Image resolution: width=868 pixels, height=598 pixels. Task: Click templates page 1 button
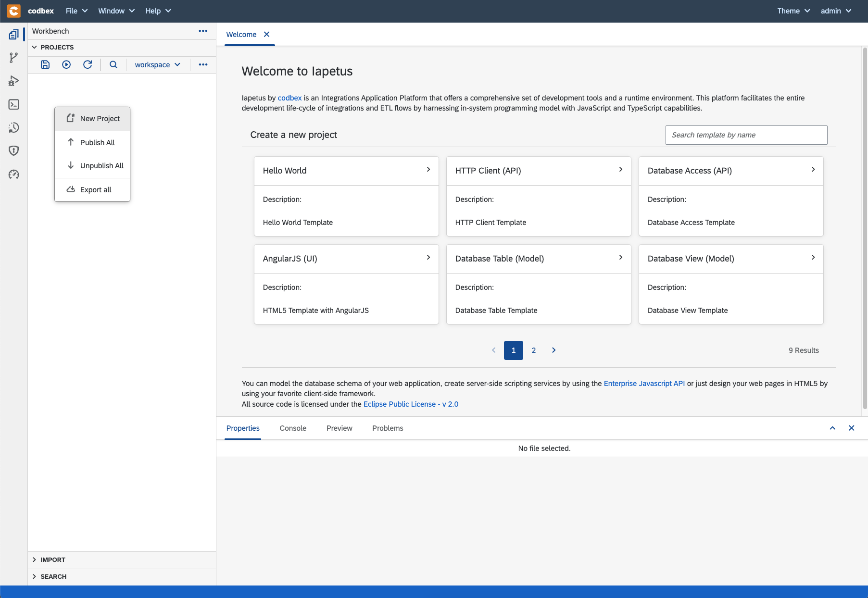[514, 350]
